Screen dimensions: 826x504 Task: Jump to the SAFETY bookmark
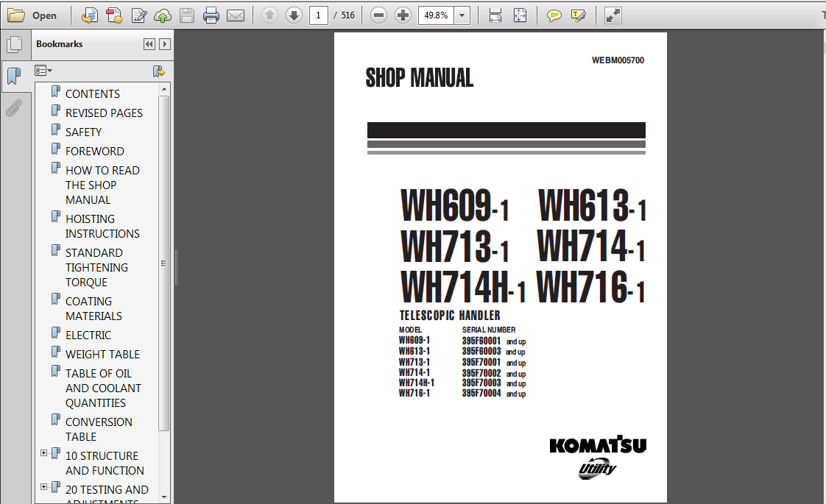tap(83, 132)
